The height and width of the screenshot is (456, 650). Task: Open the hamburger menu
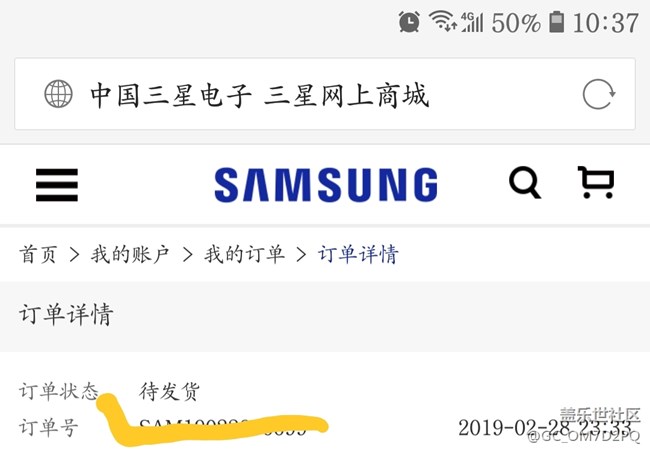click(57, 184)
